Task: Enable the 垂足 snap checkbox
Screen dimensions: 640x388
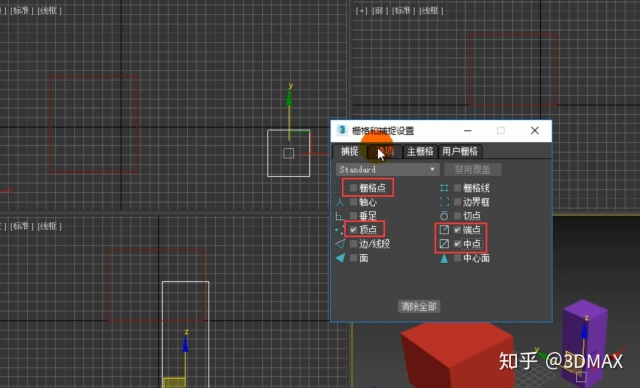Action: [x=353, y=216]
